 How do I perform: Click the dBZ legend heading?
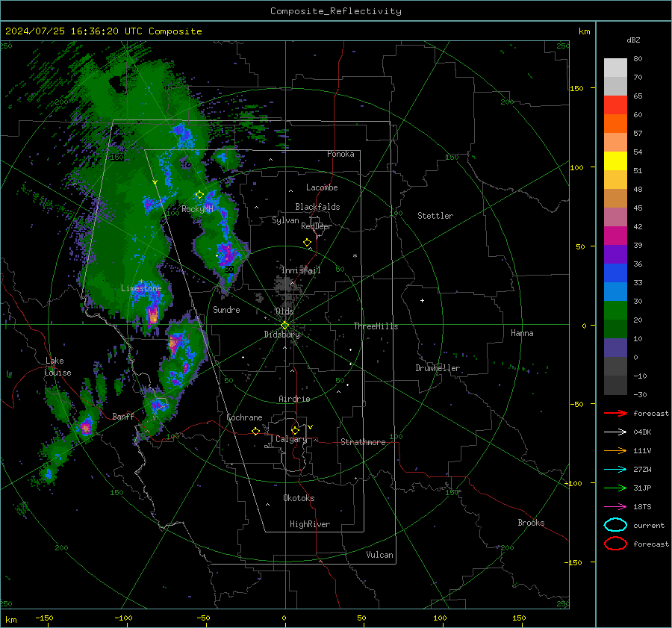633,40
